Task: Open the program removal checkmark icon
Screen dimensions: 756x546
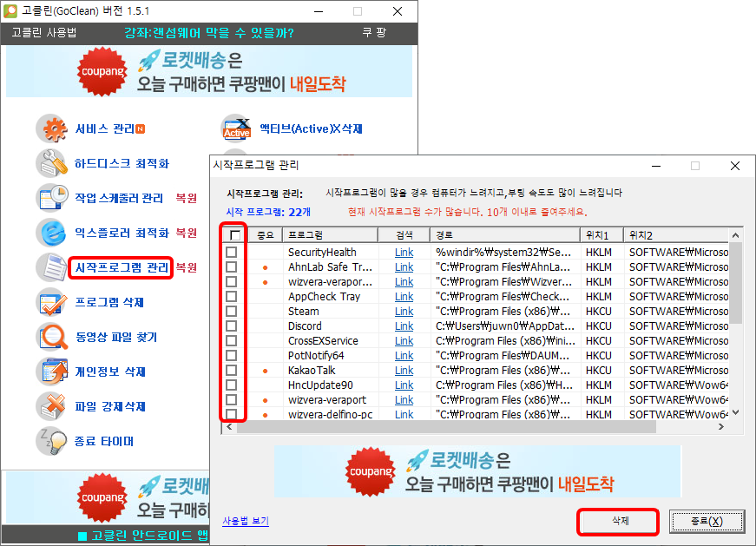Action: pos(51,302)
